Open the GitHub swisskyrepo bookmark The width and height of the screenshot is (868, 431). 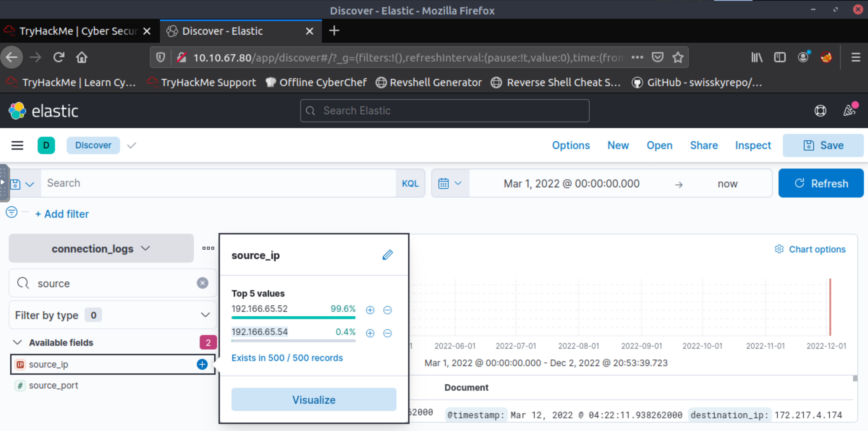point(697,82)
